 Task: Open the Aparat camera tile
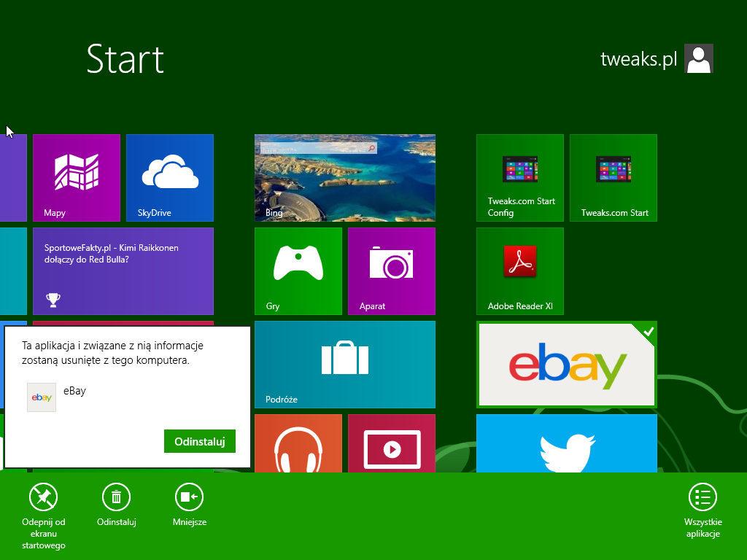392,271
